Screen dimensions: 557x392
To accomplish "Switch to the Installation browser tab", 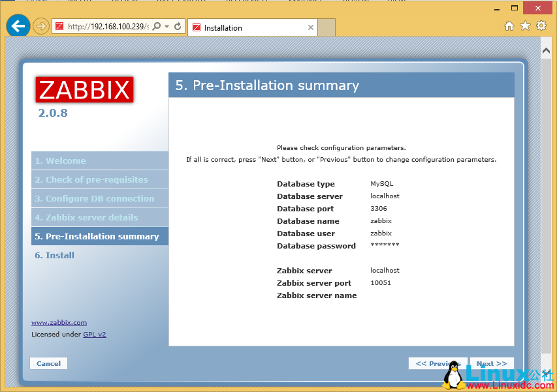I will (x=242, y=28).
